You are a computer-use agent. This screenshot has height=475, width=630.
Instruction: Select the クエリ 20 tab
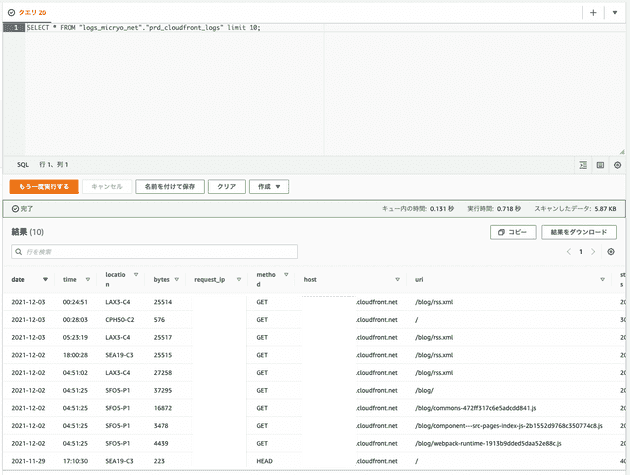28,12
